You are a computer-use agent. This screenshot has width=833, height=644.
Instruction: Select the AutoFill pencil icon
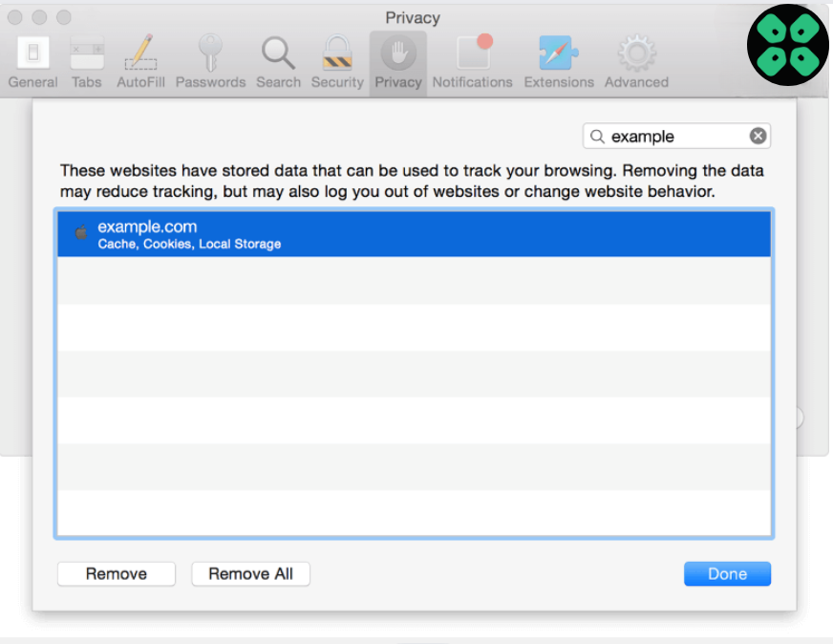click(141, 54)
